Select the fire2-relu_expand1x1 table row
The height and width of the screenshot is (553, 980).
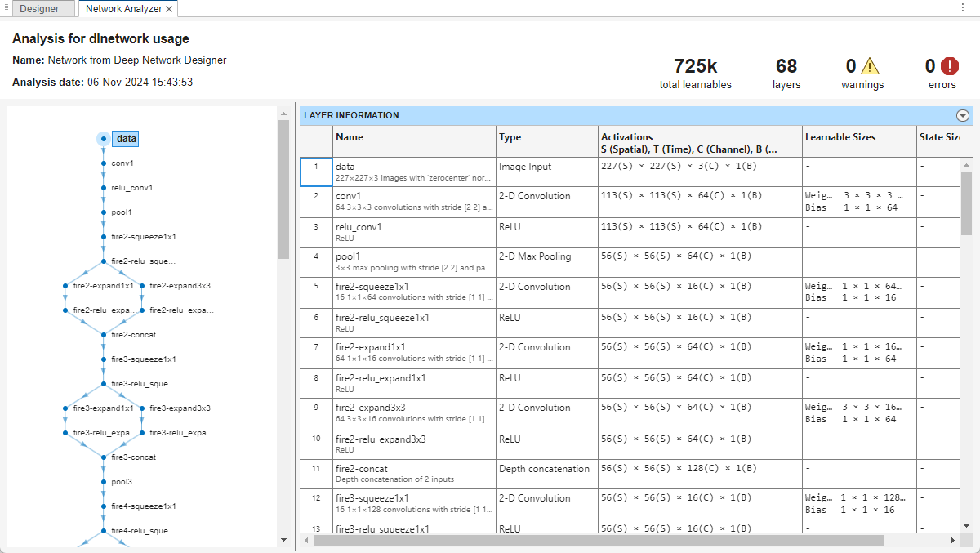(x=629, y=383)
